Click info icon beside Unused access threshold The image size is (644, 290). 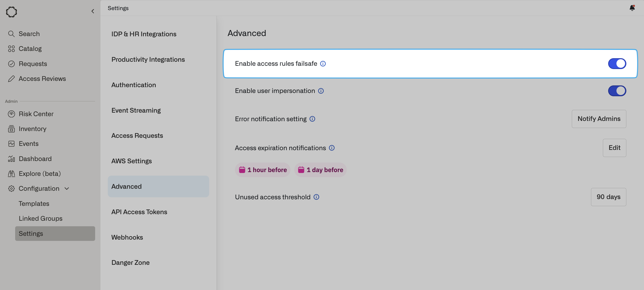point(316,197)
